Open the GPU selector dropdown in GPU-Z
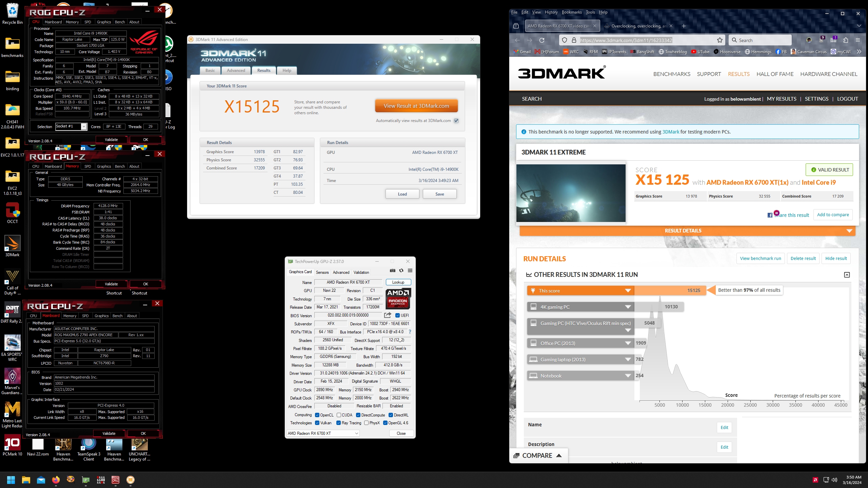Viewport: 868px width, 488px height. pos(323,433)
